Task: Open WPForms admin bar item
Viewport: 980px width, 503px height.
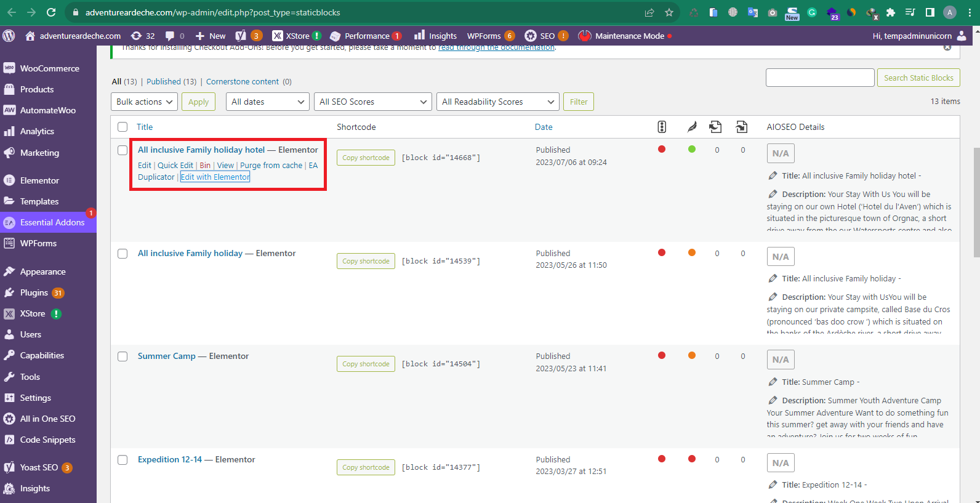Action: coord(491,36)
